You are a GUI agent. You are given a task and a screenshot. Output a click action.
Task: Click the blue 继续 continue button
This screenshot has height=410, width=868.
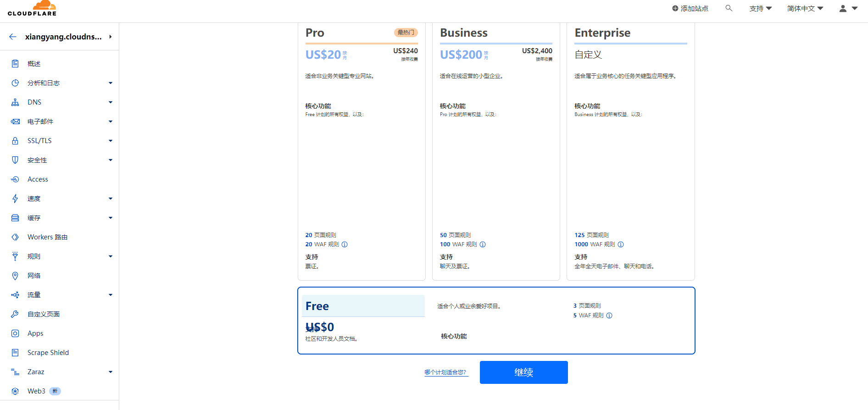(x=524, y=372)
